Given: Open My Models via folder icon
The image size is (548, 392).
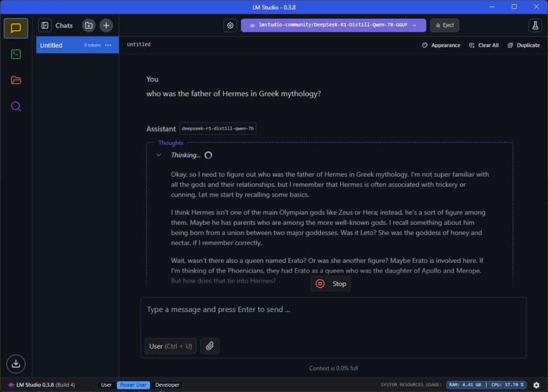Looking at the screenshot, I should [x=16, y=80].
